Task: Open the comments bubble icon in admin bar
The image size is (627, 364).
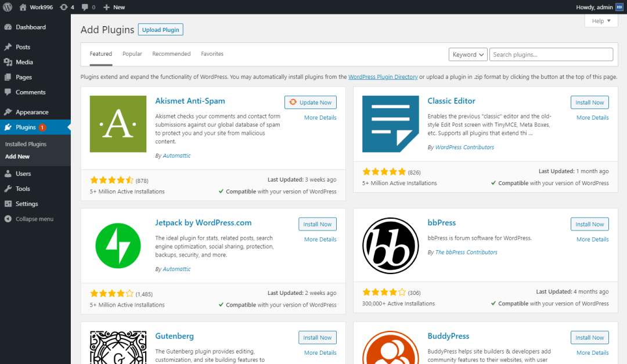Action: coord(85,7)
